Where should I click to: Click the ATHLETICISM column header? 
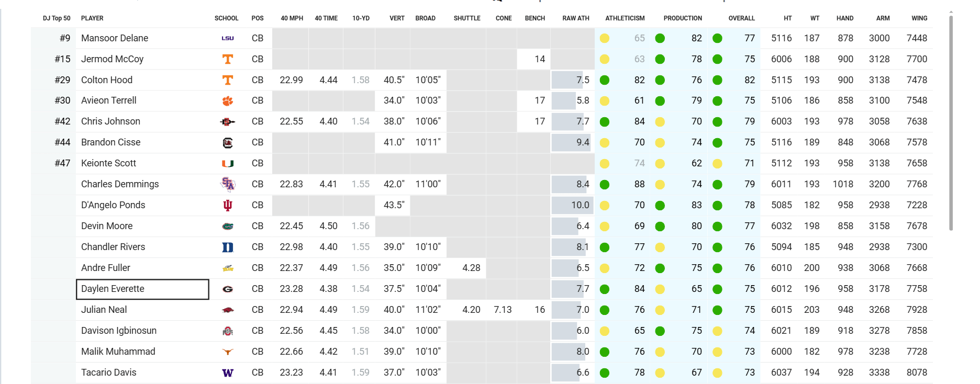[625, 18]
